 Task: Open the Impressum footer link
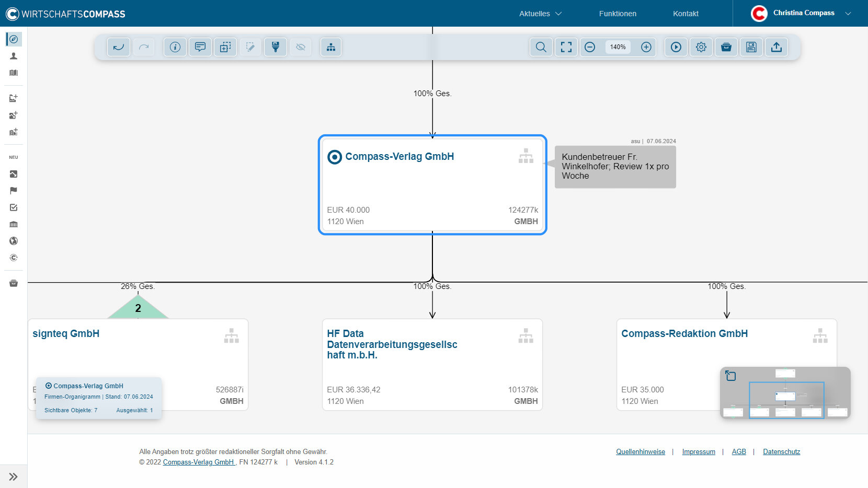coord(699,452)
